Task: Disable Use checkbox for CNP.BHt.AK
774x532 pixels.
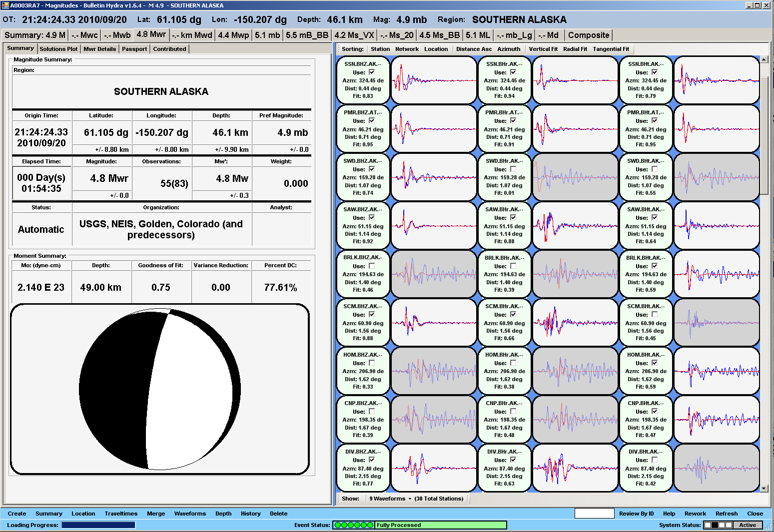Action: click(655, 411)
